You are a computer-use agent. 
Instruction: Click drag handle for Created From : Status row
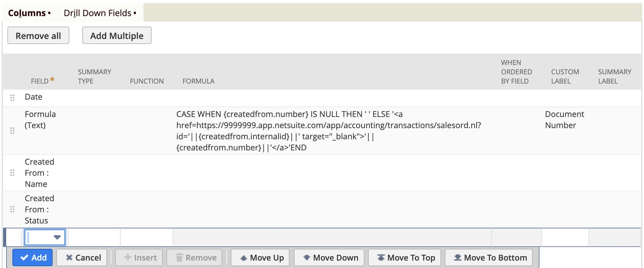[x=12, y=210]
